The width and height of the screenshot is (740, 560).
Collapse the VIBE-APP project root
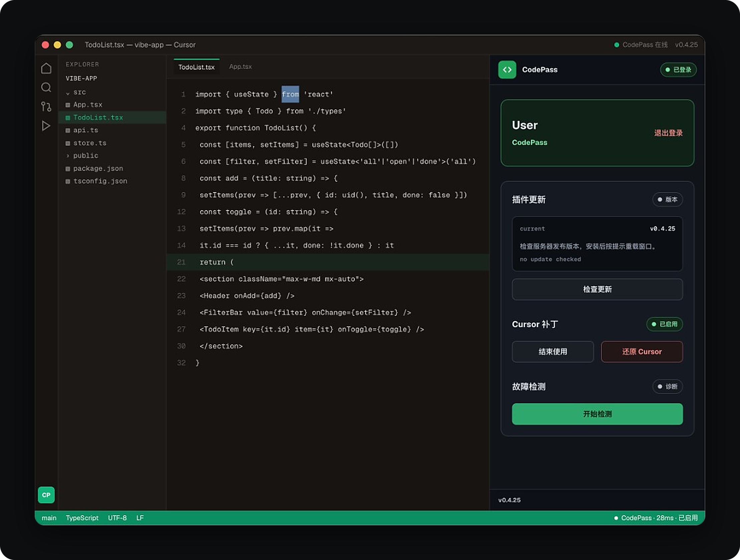coord(81,78)
